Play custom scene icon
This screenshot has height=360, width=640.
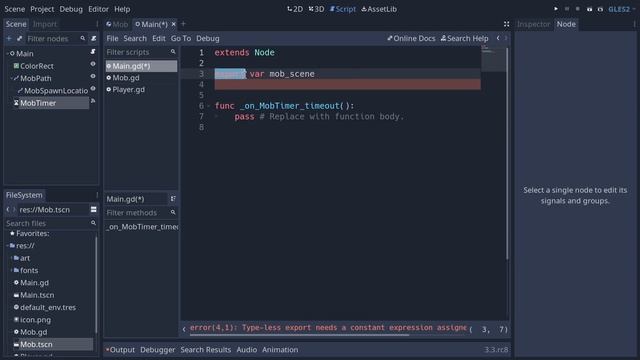point(600,9)
